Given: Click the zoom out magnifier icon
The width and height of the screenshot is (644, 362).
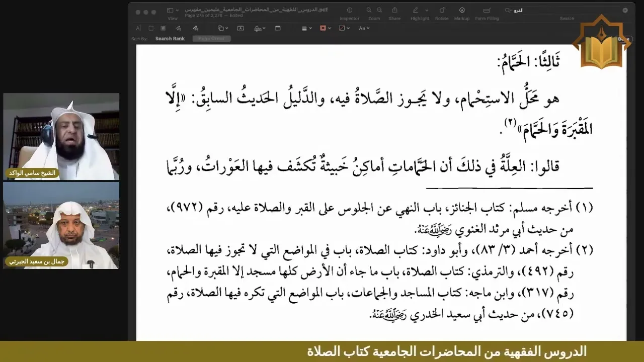Looking at the screenshot, I should 369,10.
